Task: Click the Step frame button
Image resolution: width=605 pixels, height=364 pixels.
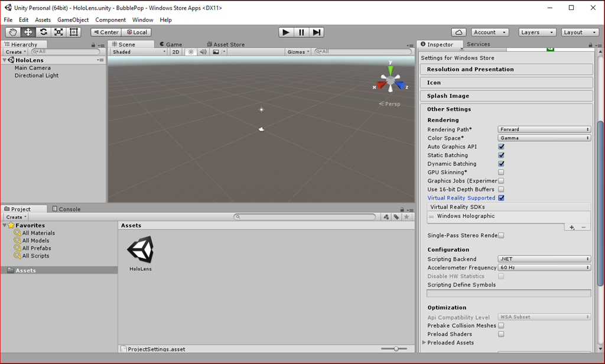Action: [x=317, y=32]
